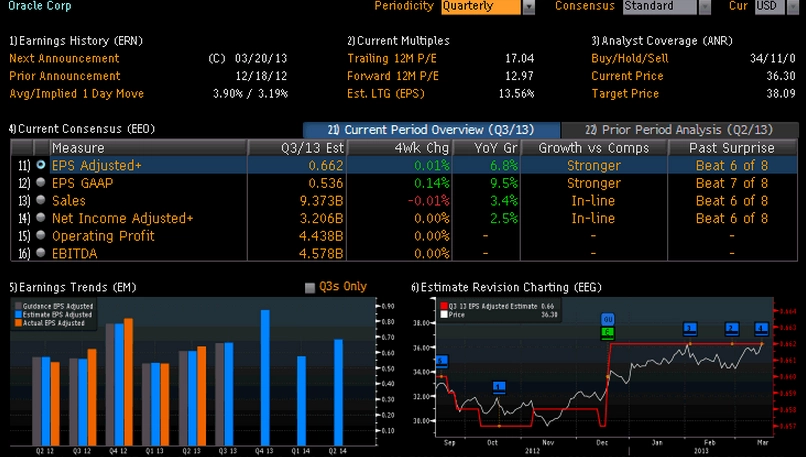Open the Cur USD currency dropdown
806x457 pixels.
click(793, 7)
